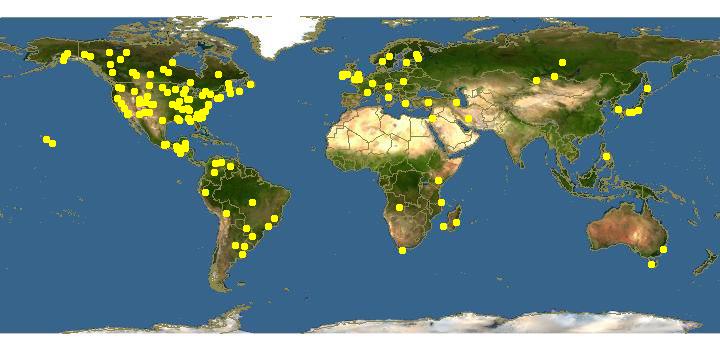Select the marker in Egypt
The width and height of the screenshot is (720, 360).
coord(432,118)
